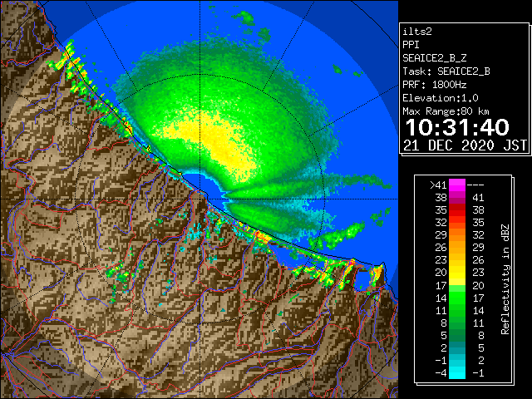Select the "Task: SEAICE2_B" line

click(x=446, y=71)
